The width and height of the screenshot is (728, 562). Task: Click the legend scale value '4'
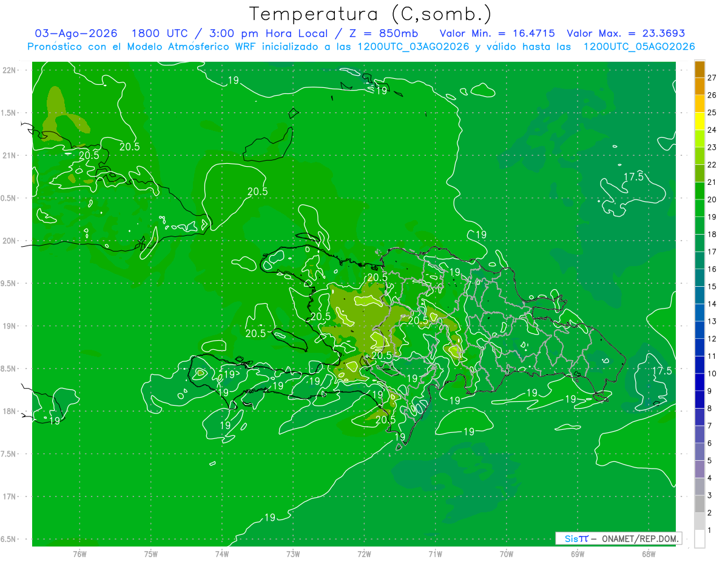(710, 478)
